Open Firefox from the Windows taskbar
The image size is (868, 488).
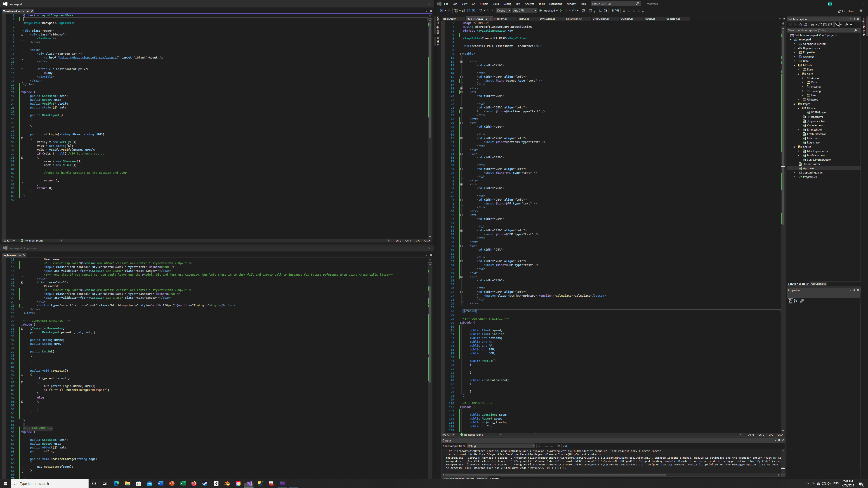[x=194, y=483]
